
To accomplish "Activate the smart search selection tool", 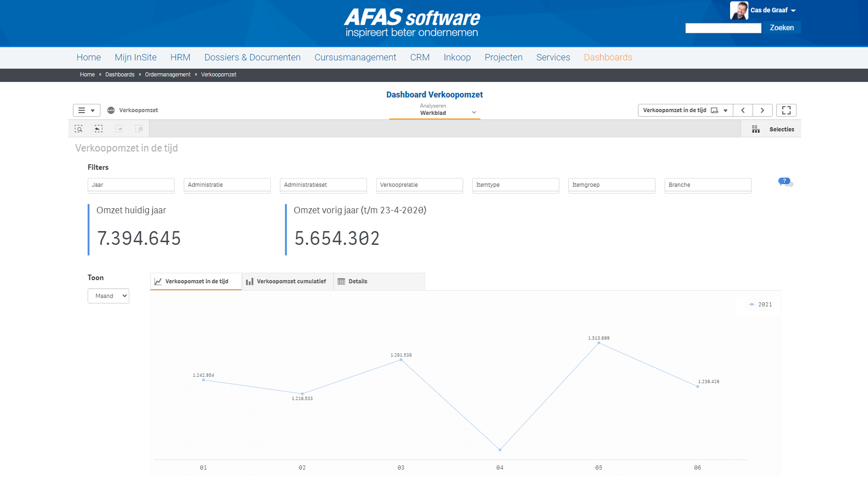I will click(79, 129).
